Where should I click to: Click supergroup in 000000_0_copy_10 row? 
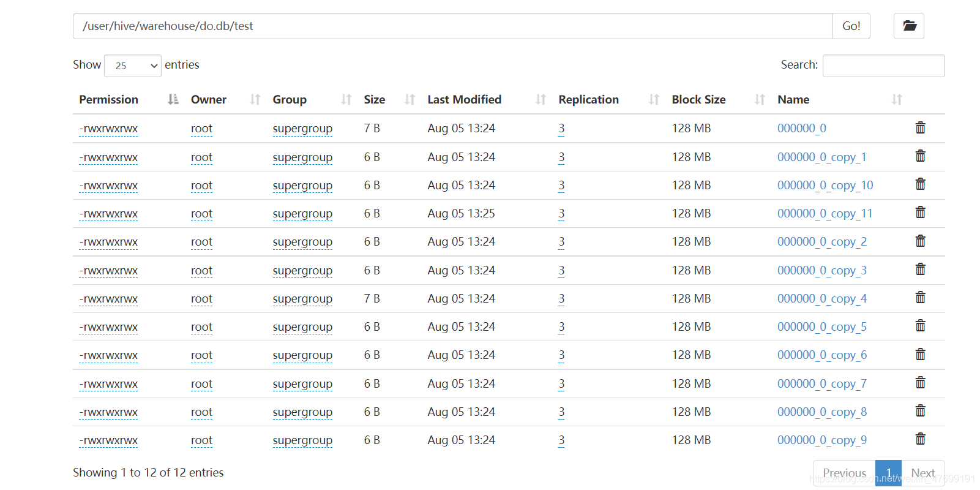(x=302, y=185)
